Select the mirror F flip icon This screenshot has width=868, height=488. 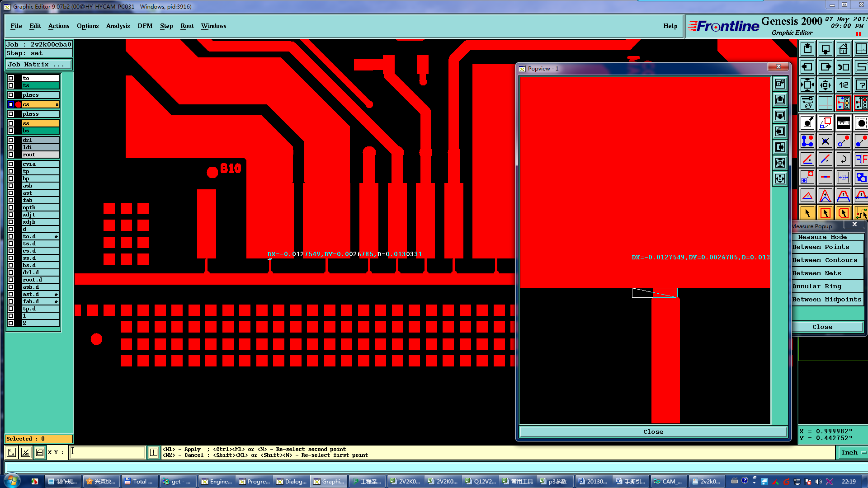click(861, 159)
